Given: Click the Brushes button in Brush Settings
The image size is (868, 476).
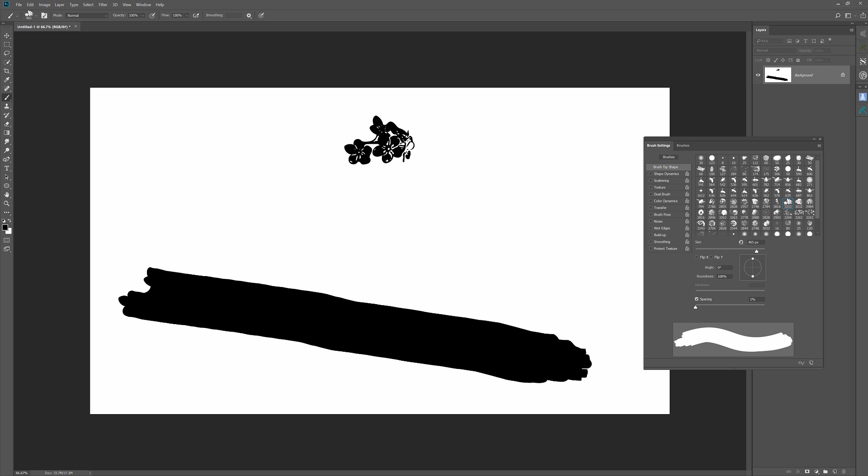Looking at the screenshot, I should tap(668, 157).
